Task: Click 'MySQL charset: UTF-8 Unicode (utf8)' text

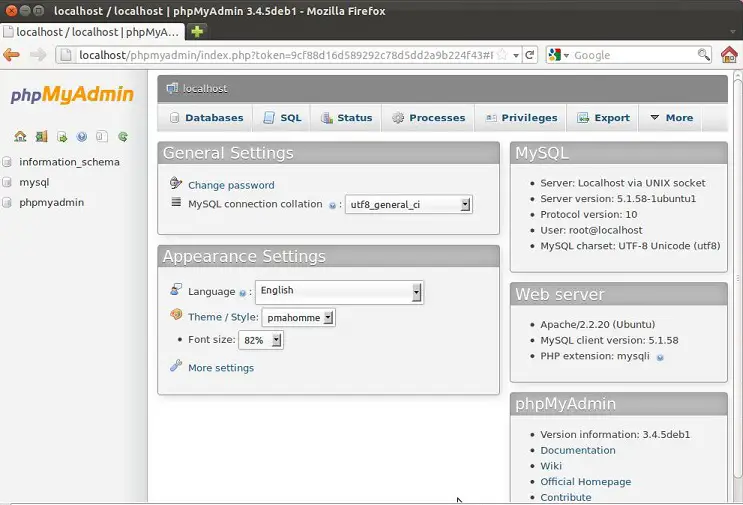Action: coord(630,246)
